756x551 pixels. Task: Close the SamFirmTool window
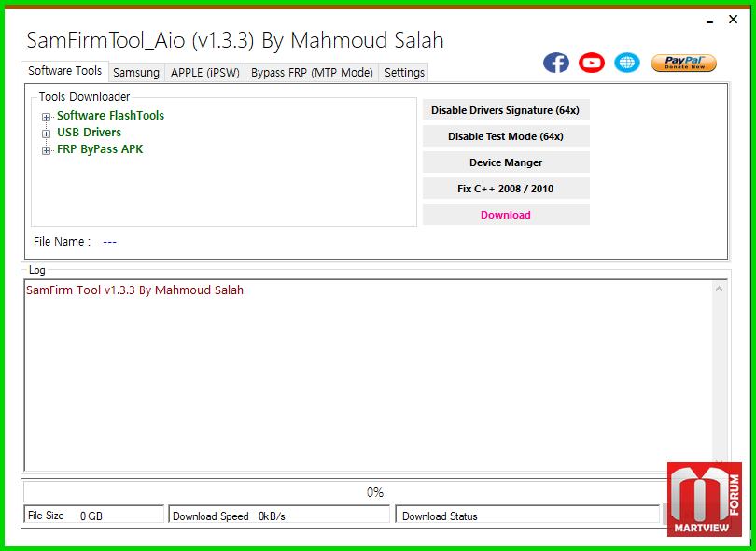733,20
